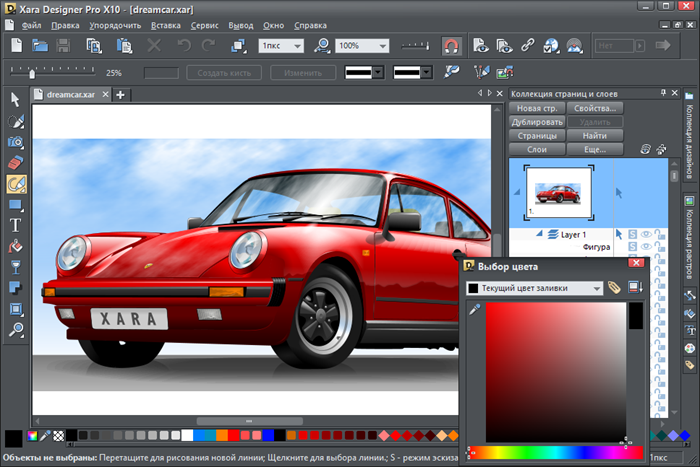Click the horizontal scrollbar under the canvas
Screen dimensions: 700x467
[250, 421]
